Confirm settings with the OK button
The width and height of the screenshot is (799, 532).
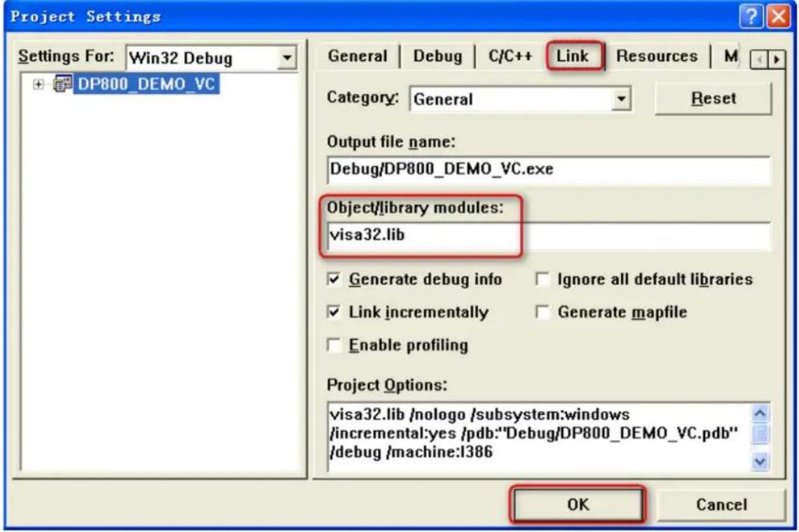pos(578,505)
